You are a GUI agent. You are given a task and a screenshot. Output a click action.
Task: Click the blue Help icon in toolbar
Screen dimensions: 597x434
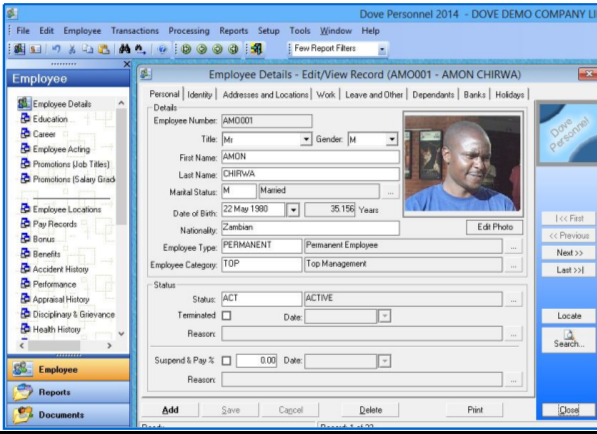[x=163, y=49]
